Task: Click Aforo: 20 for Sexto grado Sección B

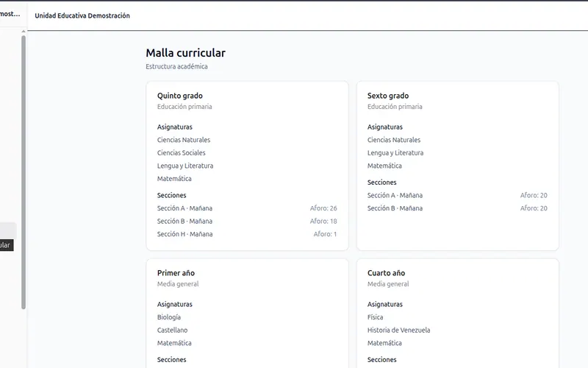Action: point(534,208)
